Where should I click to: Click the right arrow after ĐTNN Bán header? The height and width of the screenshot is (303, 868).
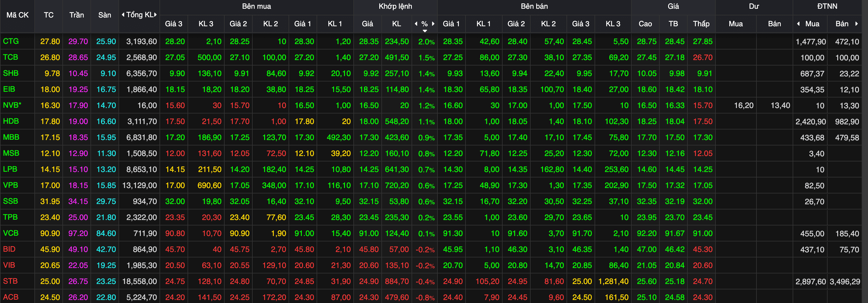point(856,24)
